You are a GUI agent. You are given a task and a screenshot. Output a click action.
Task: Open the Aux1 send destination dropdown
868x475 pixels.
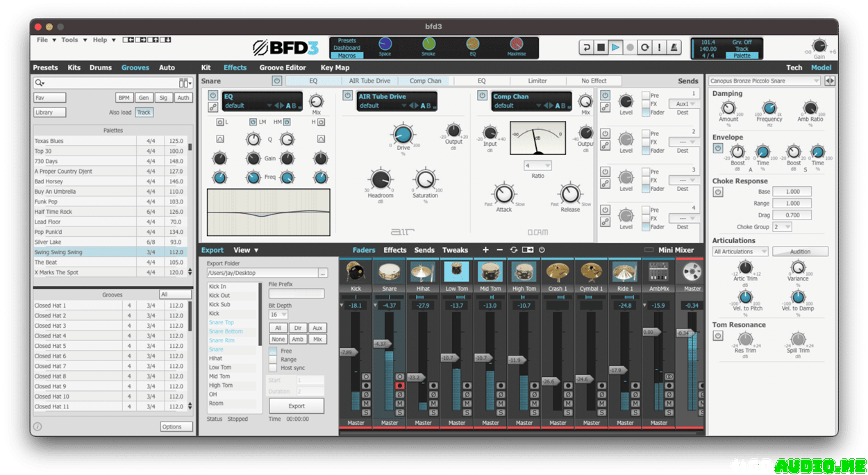tap(685, 104)
